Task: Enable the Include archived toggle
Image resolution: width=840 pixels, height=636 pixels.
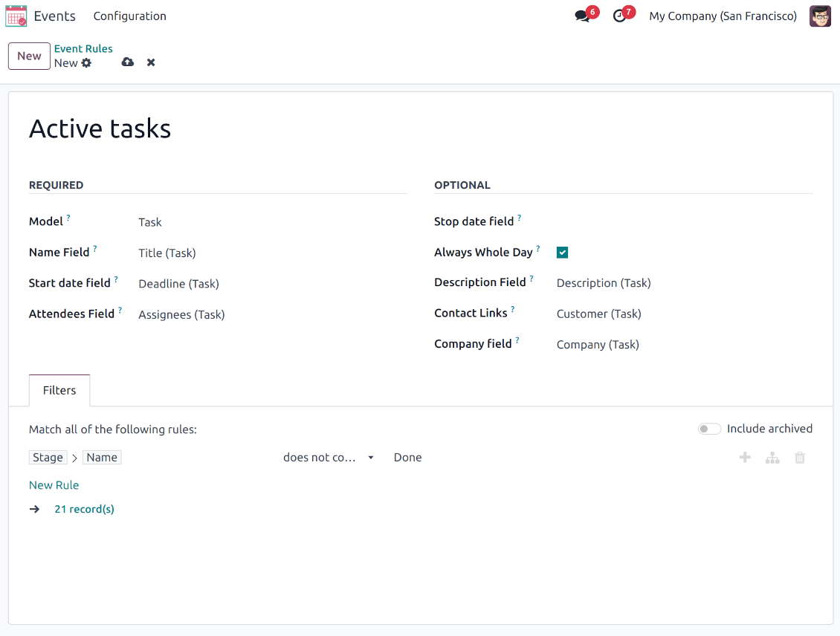Action: (x=708, y=429)
